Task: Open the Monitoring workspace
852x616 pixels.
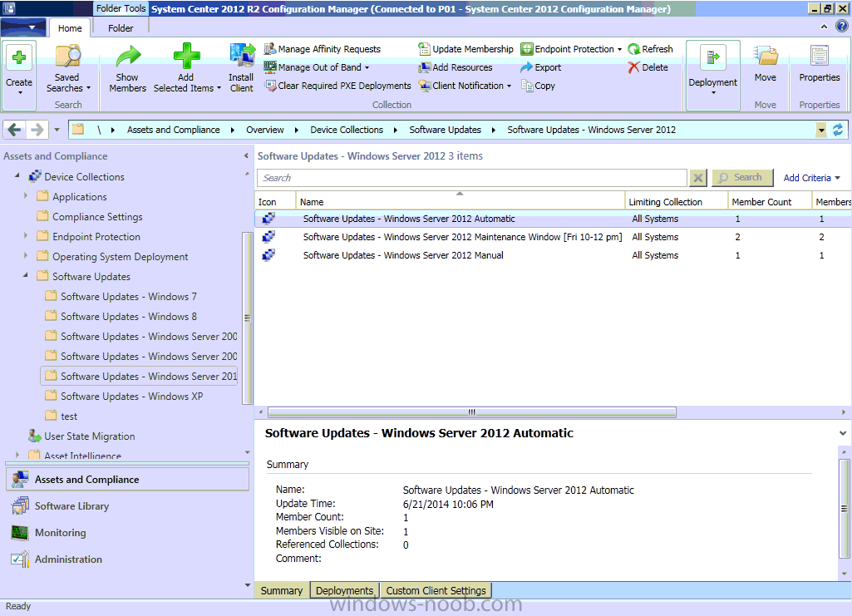Action: [x=128, y=533]
